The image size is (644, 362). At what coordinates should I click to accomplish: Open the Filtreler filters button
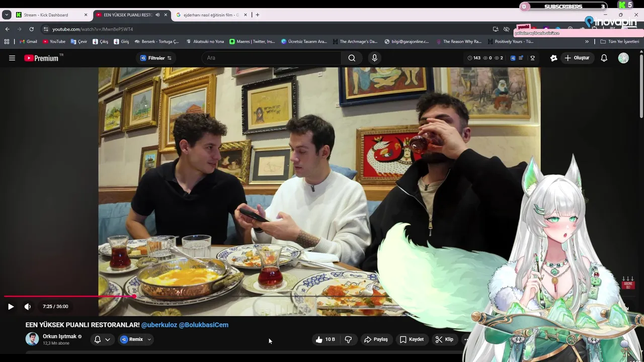click(x=155, y=58)
